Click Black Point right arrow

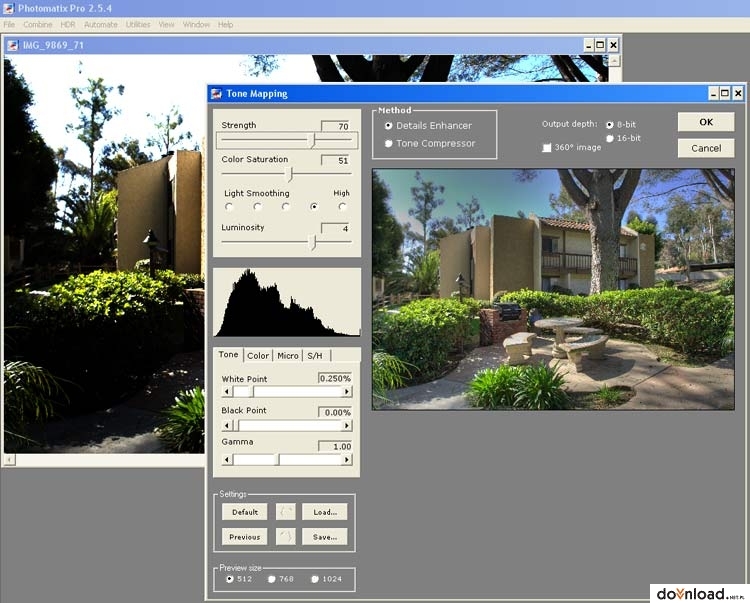(347, 426)
